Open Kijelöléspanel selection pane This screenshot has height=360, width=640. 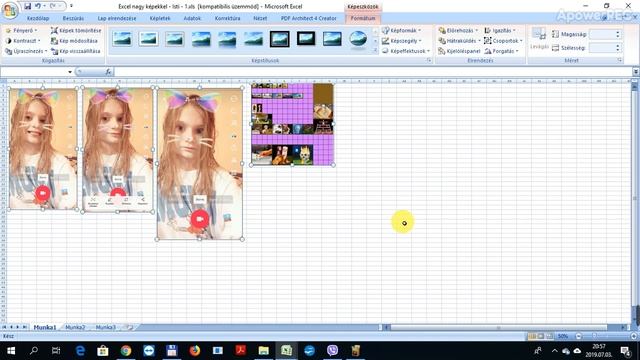459,51
